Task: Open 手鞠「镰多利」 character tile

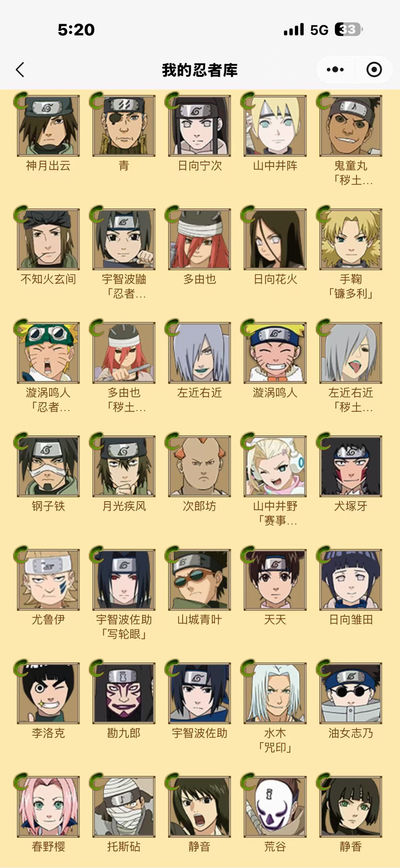Action: point(350,239)
